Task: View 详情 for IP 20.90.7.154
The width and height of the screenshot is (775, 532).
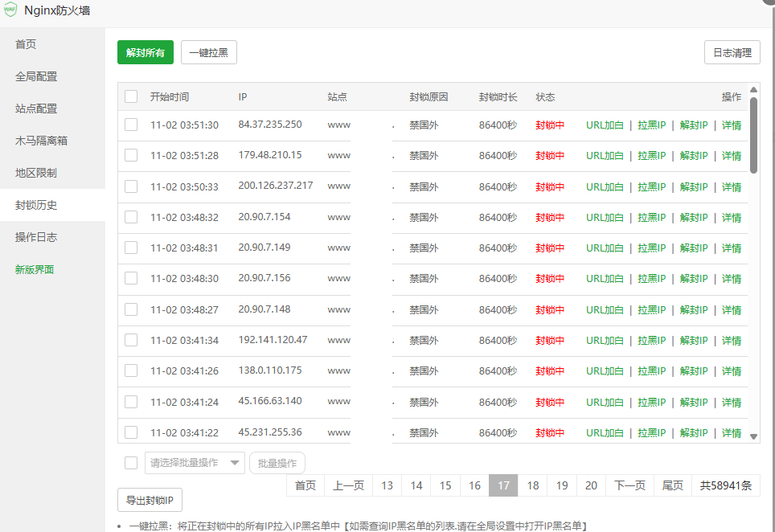Action: coord(731,218)
